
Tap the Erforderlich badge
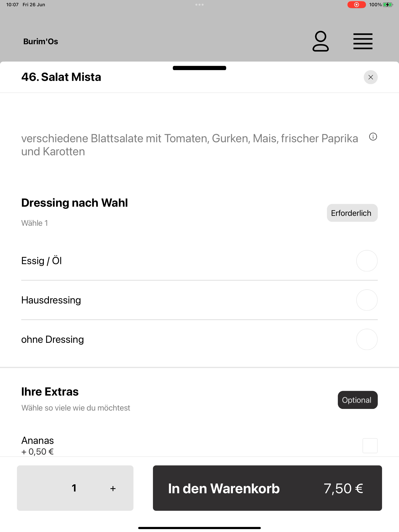point(352,213)
